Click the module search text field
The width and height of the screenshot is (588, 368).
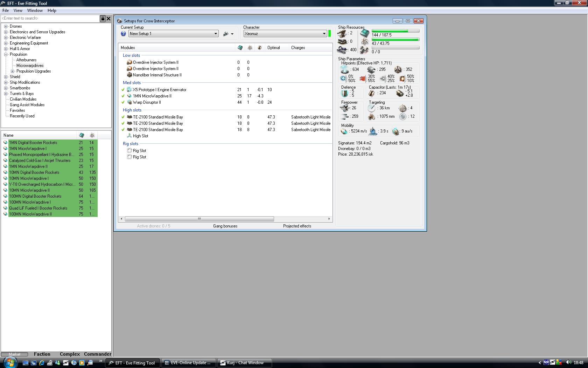(50, 19)
